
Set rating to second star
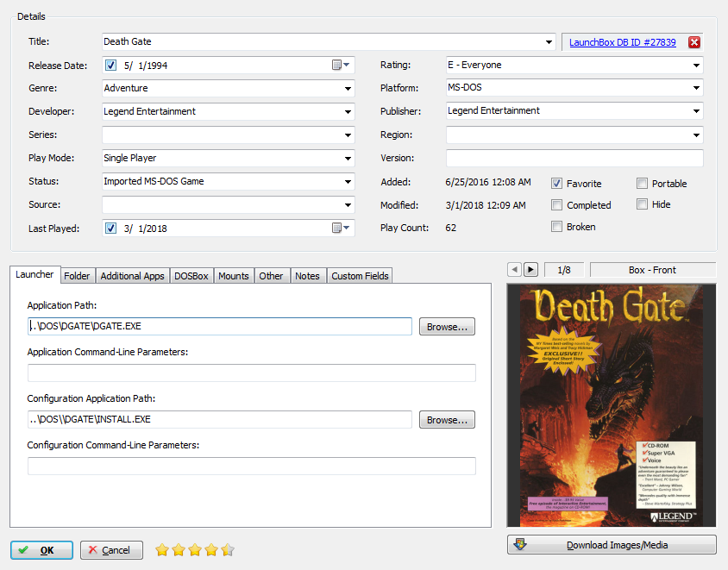point(179,550)
